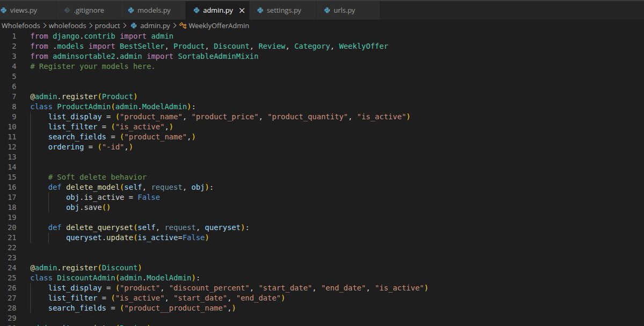Click "product__product_name" search field string

175,308
